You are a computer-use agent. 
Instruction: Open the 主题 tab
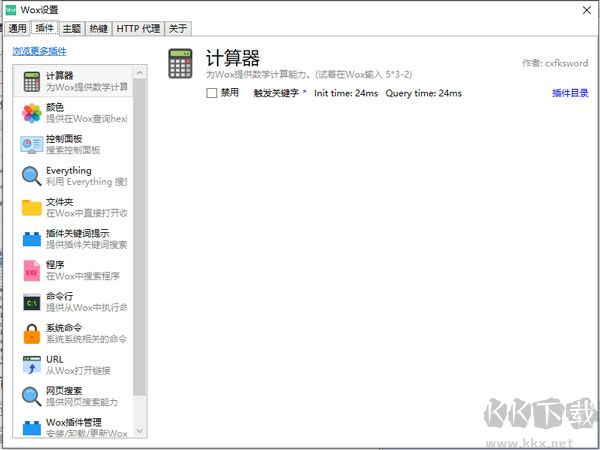click(72, 28)
